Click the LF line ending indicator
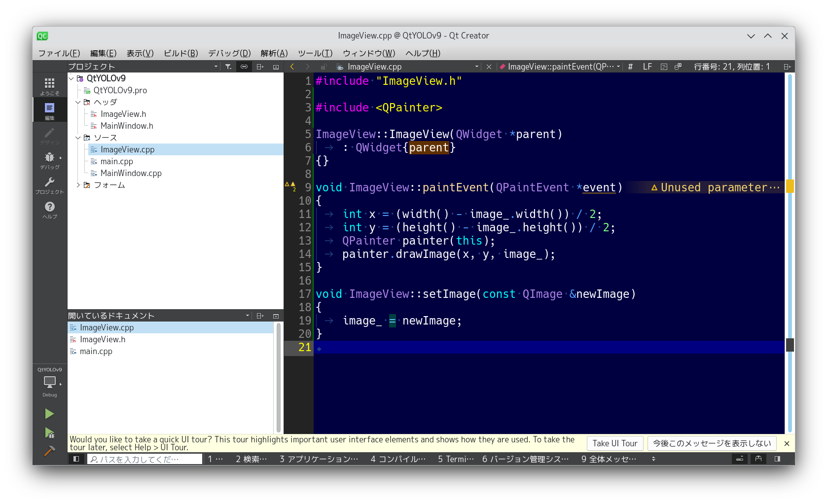 [648, 67]
